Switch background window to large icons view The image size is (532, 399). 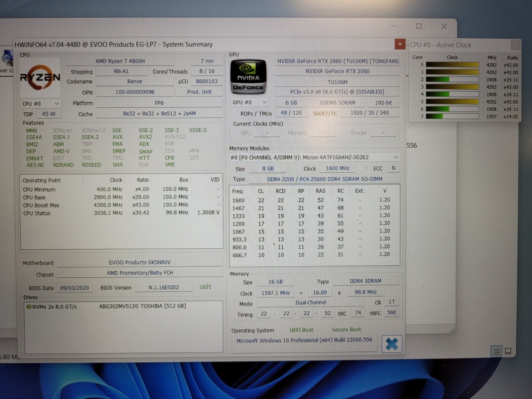coord(508,351)
